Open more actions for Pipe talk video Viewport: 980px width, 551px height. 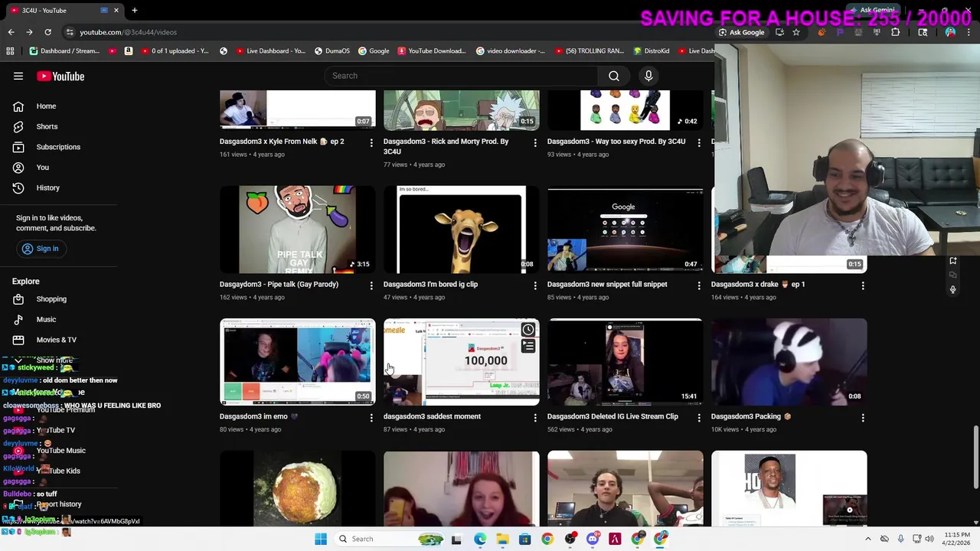(x=371, y=285)
